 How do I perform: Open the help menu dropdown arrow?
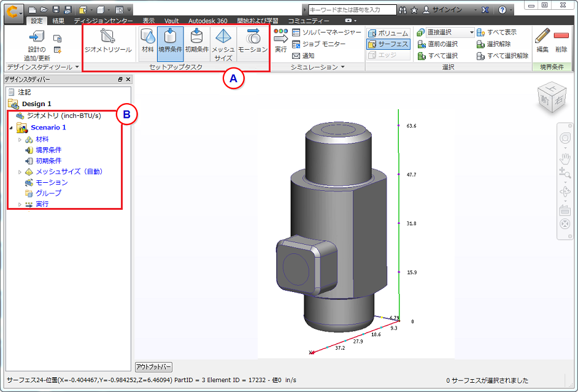tap(511, 10)
